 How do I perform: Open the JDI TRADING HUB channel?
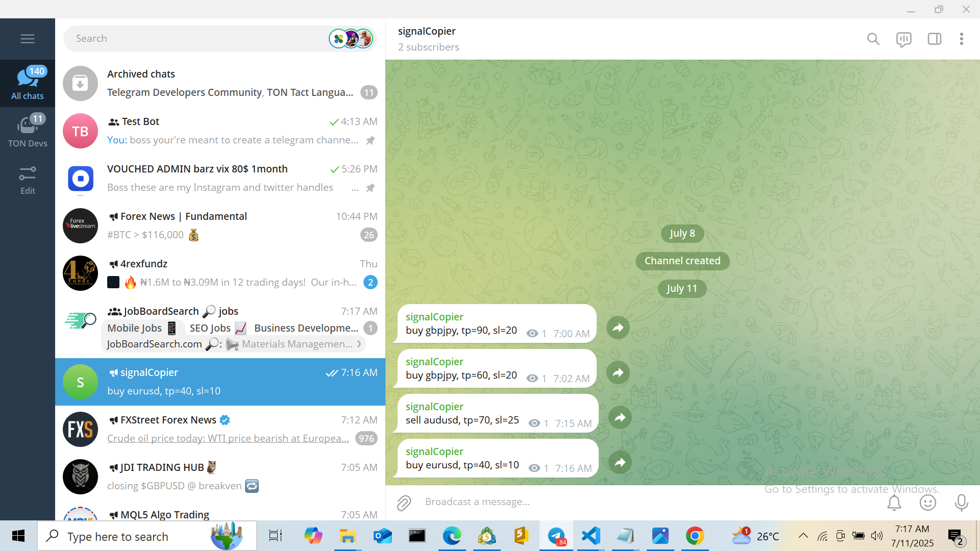click(220, 477)
